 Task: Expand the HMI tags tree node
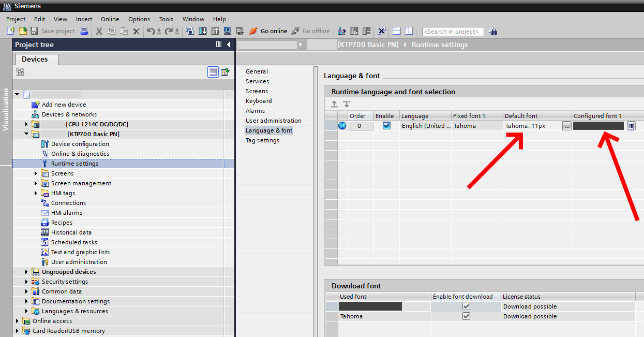pyautogui.click(x=36, y=193)
